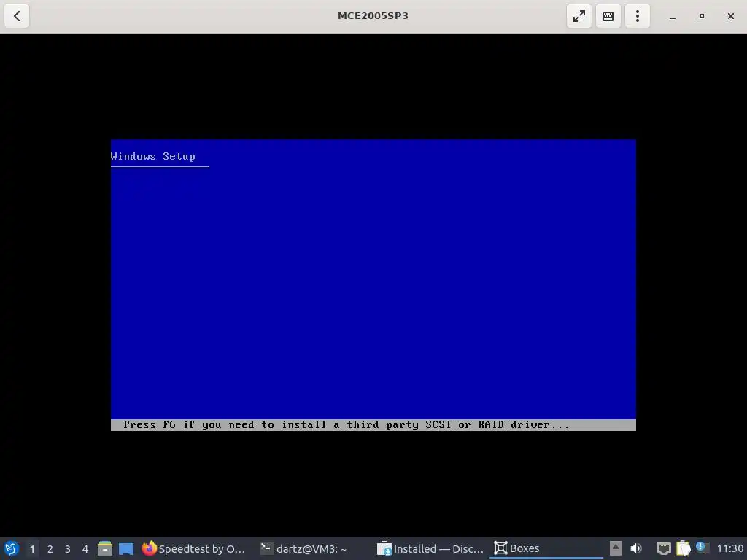The width and height of the screenshot is (747, 560).
Task: Select the Boxes taskbar entry
Action: pos(546,548)
